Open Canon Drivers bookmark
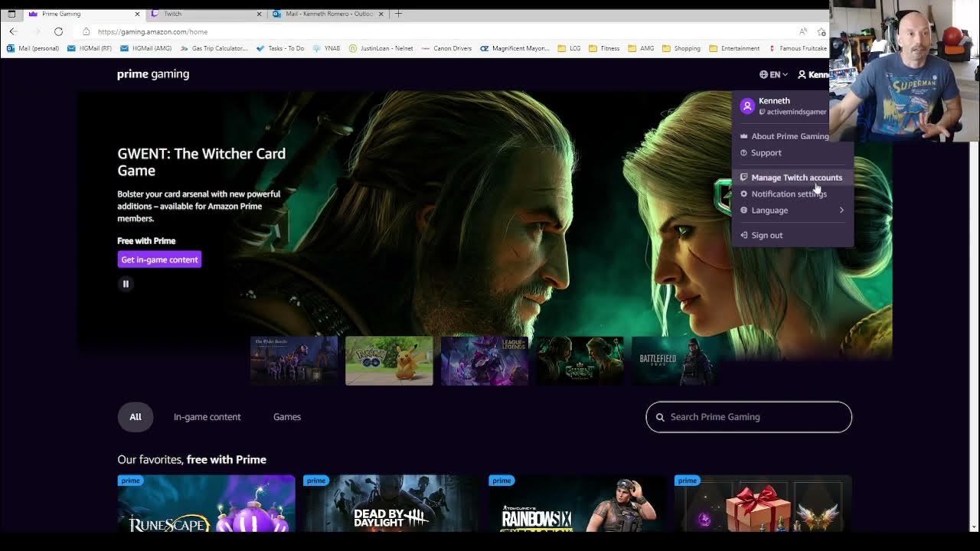 (446, 48)
